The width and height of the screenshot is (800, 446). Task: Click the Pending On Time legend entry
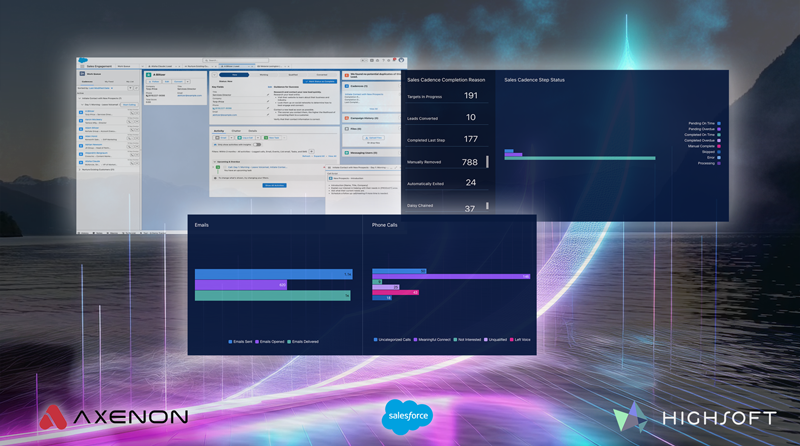tap(704, 123)
